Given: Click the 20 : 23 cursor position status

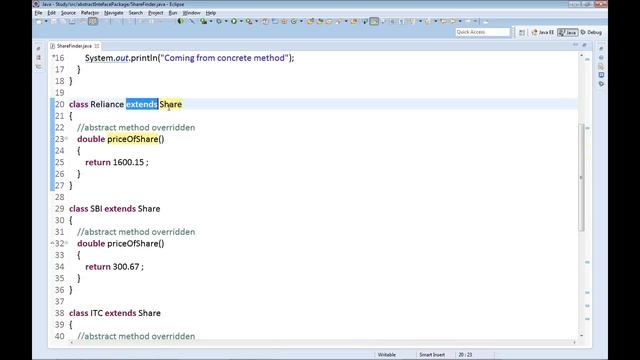Looking at the screenshot, I should click(x=465, y=355).
